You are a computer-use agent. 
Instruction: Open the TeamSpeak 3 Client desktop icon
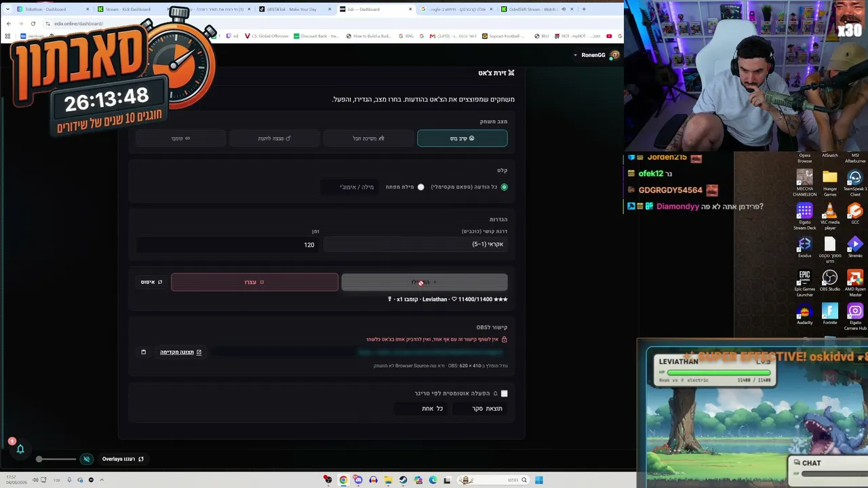tap(855, 183)
